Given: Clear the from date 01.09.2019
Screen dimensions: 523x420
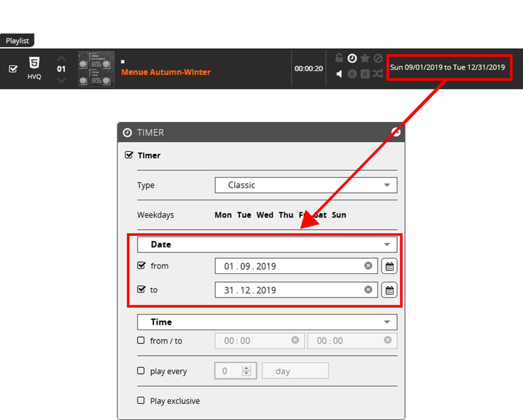Looking at the screenshot, I should pyautogui.click(x=368, y=266).
